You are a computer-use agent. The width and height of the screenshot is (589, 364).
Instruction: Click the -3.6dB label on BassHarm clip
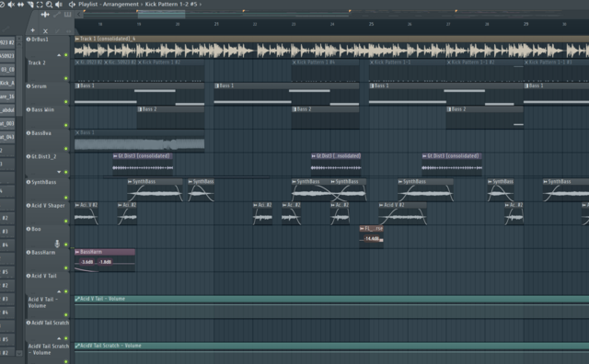pyautogui.click(x=87, y=262)
